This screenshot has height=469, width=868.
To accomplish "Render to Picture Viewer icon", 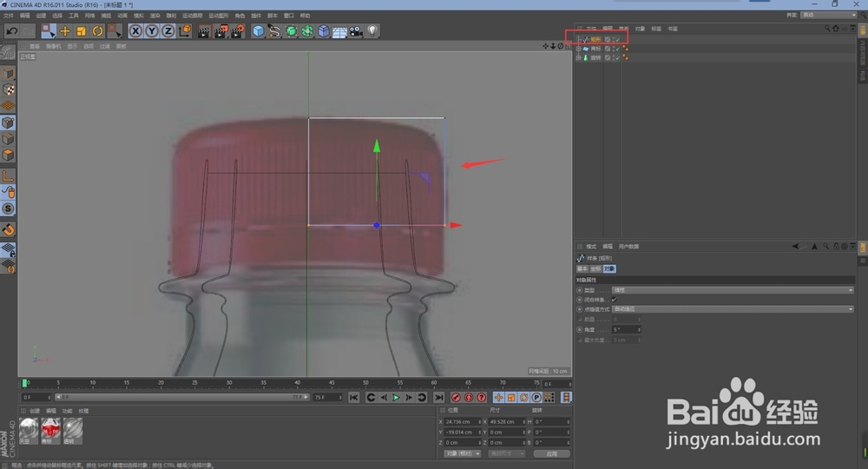I will pos(220,31).
